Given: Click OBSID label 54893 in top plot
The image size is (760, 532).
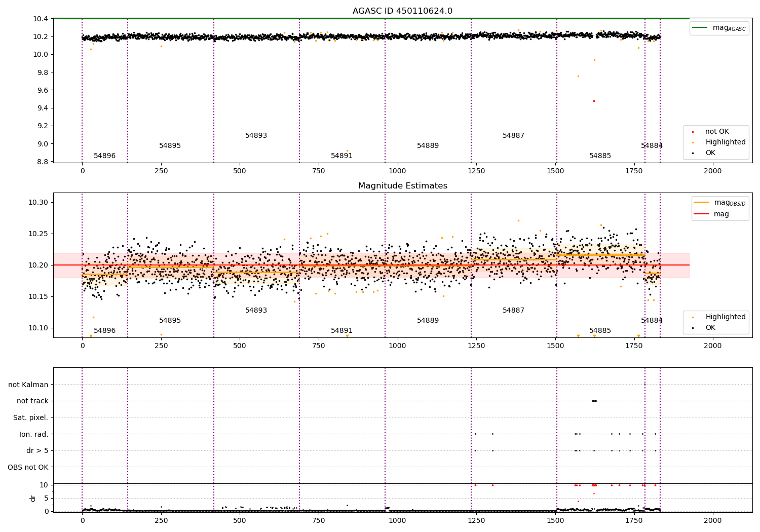Looking at the screenshot, I should 256,136.
